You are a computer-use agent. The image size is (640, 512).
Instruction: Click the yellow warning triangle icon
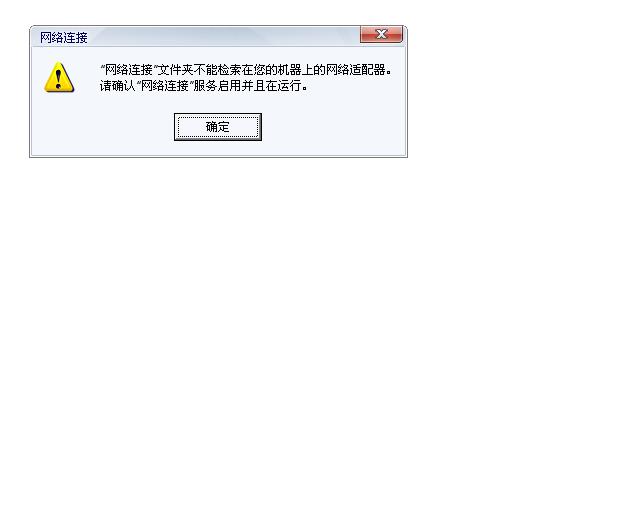point(59,77)
